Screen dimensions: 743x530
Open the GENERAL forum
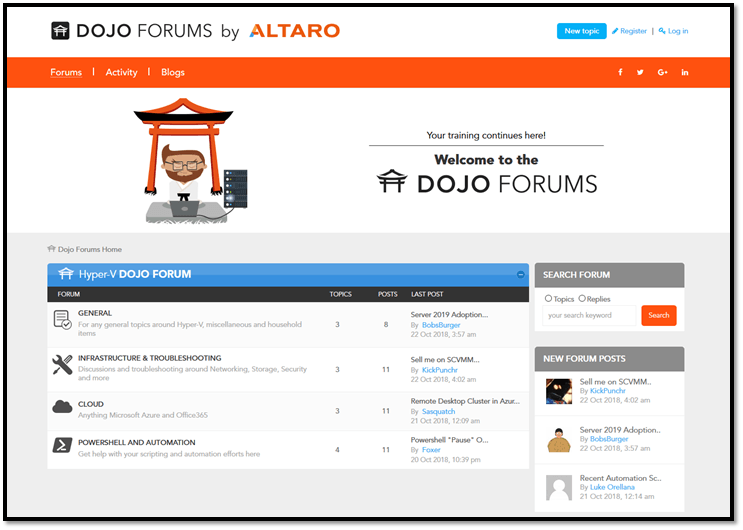click(x=95, y=313)
